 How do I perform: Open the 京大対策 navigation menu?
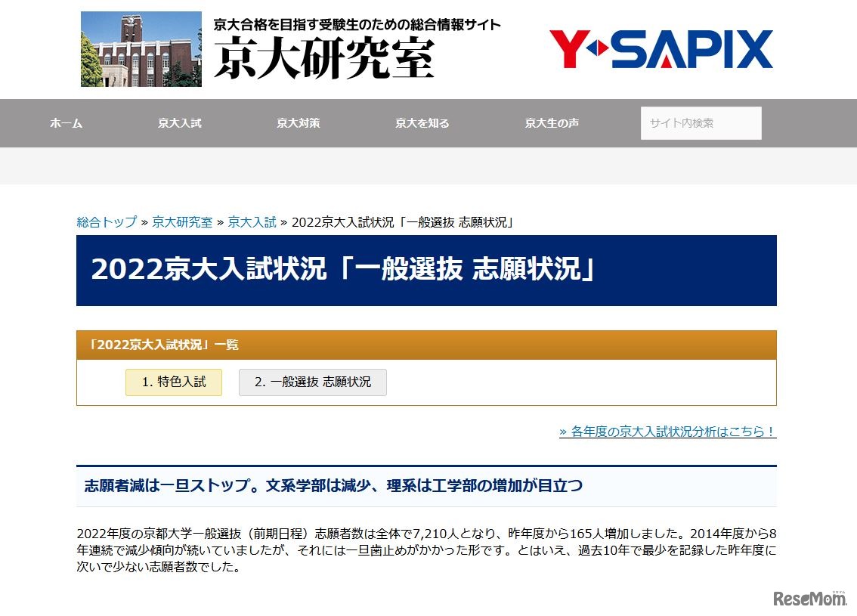pyautogui.click(x=299, y=122)
